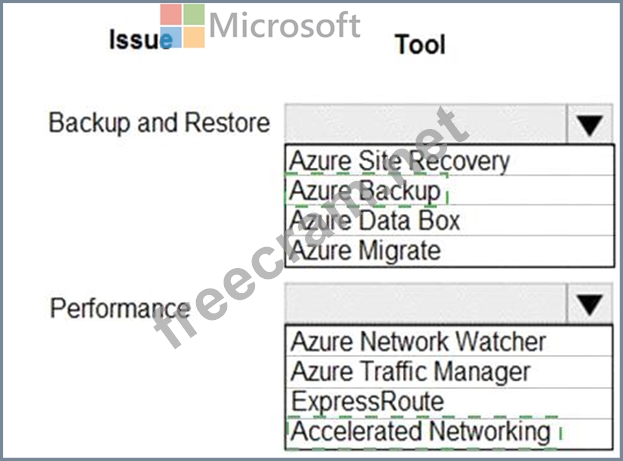Select Azure Site Recovery option
623x461 pixels.
tap(449, 161)
